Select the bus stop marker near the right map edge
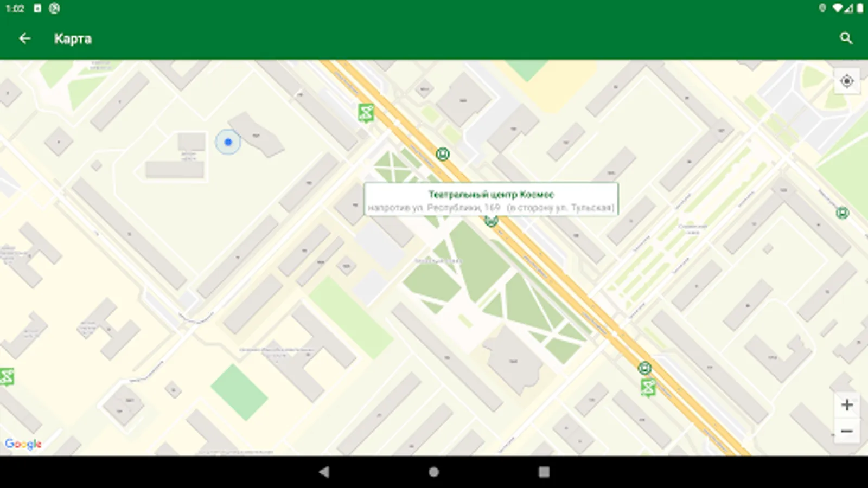The width and height of the screenshot is (868, 488). tap(843, 213)
